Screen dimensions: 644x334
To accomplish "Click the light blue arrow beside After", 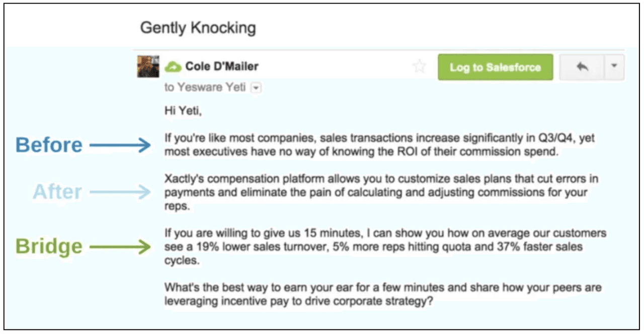I will pyautogui.click(x=121, y=192).
